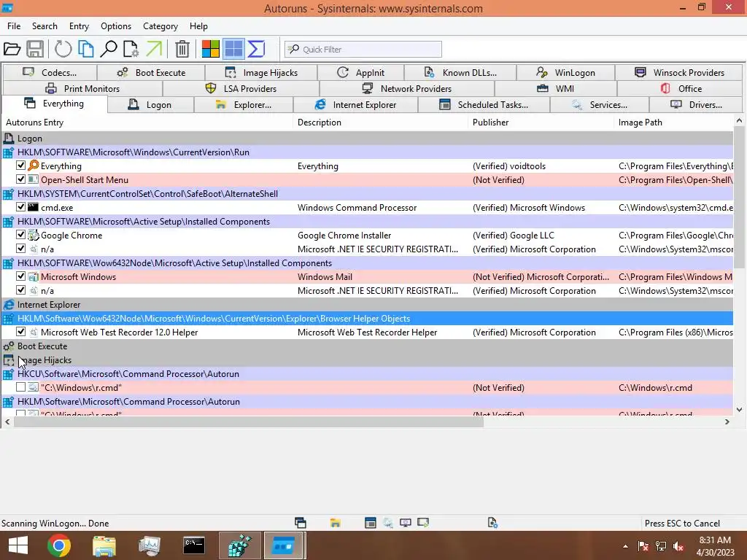Click the muted volume tray icon
The height and width of the screenshot is (560, 747).
[x=678, y=546]
